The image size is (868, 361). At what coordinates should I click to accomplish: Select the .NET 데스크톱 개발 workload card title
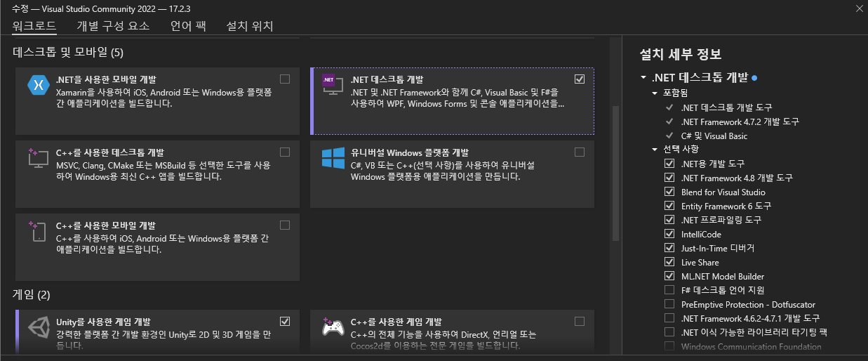(x=387, y=79)
